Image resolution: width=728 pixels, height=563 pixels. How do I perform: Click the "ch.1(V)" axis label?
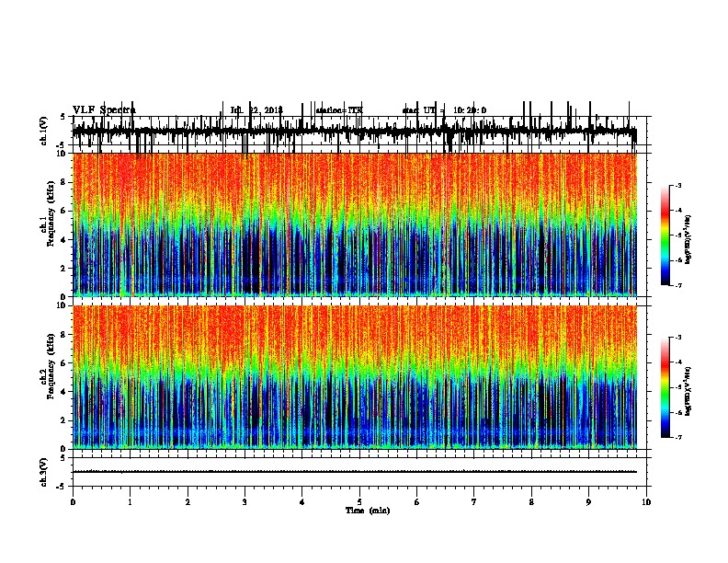44,131
